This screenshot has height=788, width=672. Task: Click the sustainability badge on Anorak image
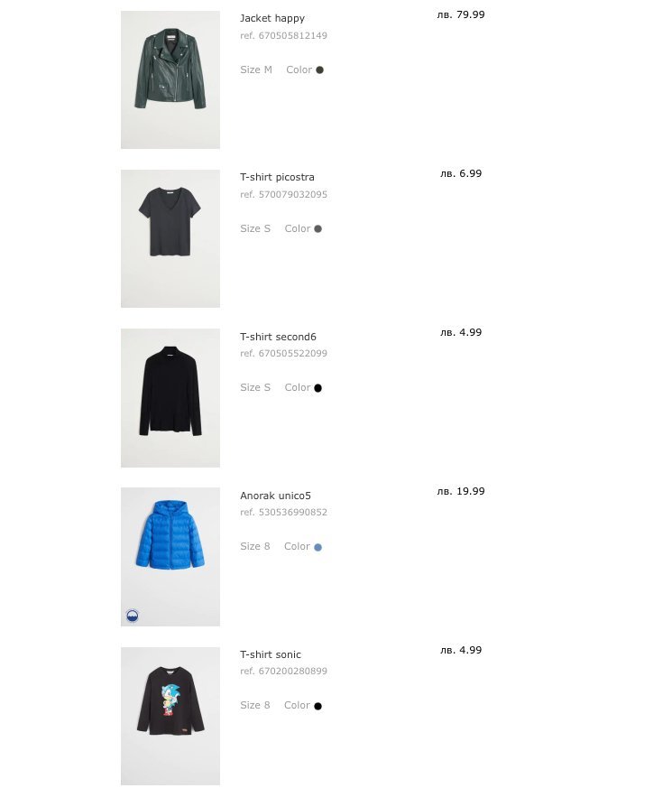pyautogui.click(x=132, y=616)
